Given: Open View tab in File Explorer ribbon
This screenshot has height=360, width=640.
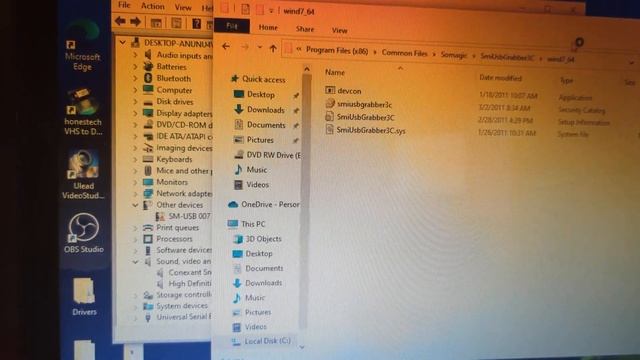Looking at the screenshot, I should point(339,30).
